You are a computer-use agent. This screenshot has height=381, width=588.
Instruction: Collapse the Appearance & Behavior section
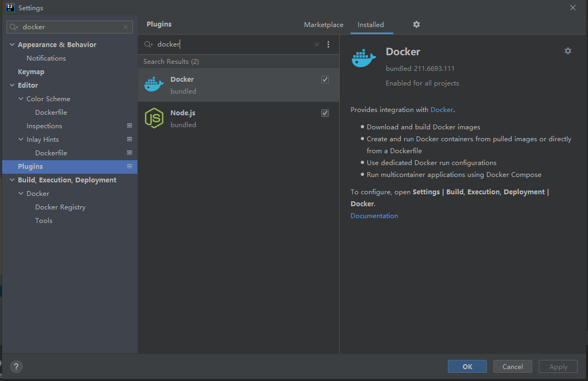[12, 45]
